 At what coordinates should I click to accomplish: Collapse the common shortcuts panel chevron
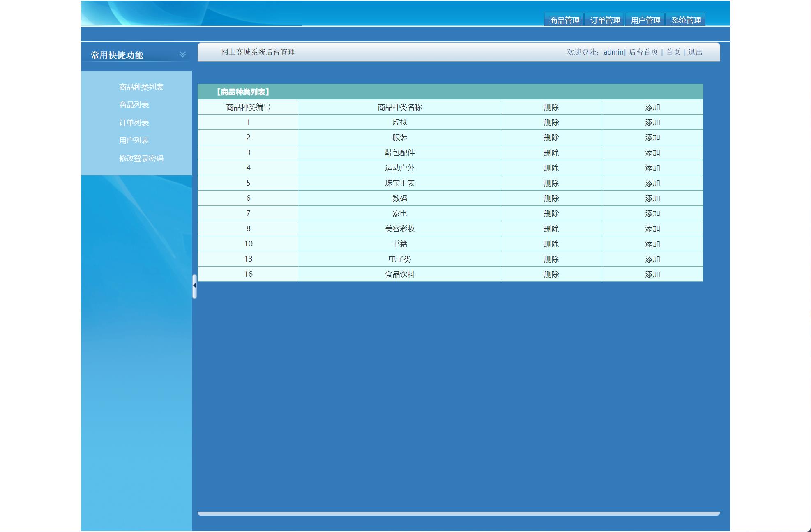182,54
